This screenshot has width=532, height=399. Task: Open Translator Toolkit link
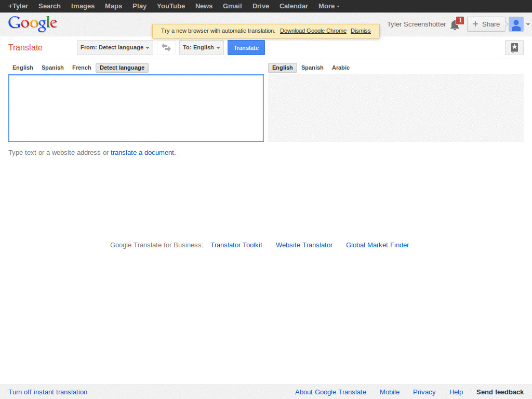236,245
